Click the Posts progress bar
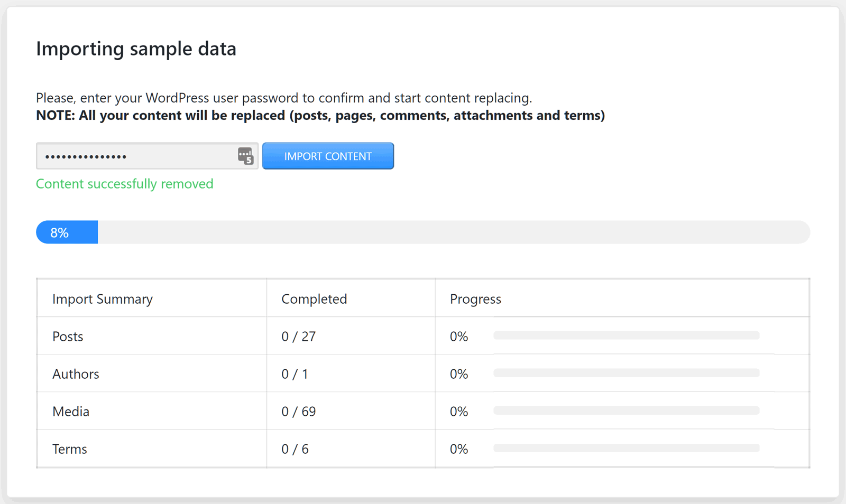 (x=627, y=335)
